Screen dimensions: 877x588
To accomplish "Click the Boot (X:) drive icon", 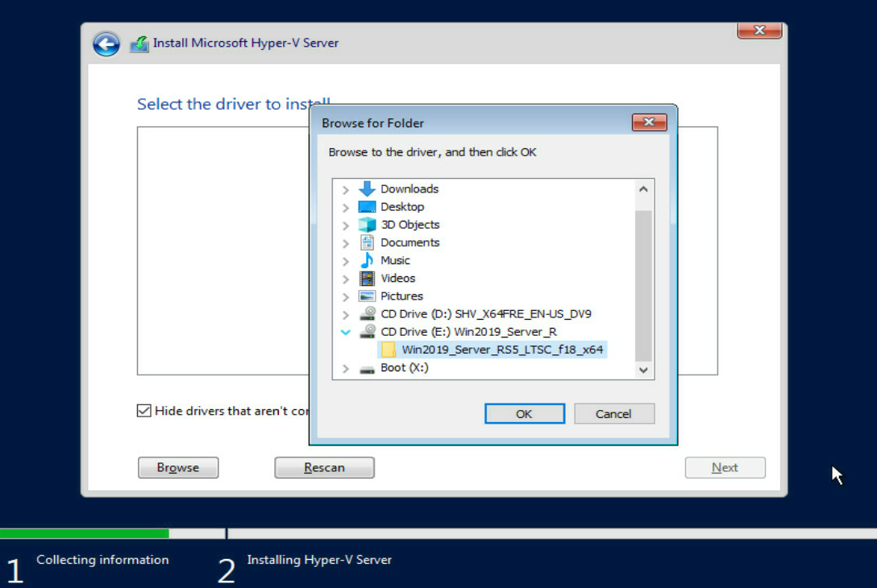I will point(367,369).
